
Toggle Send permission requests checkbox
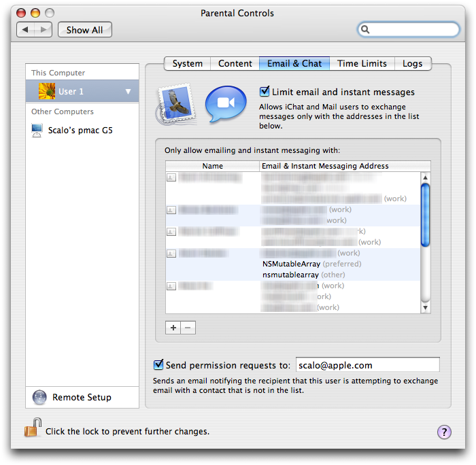158,364
